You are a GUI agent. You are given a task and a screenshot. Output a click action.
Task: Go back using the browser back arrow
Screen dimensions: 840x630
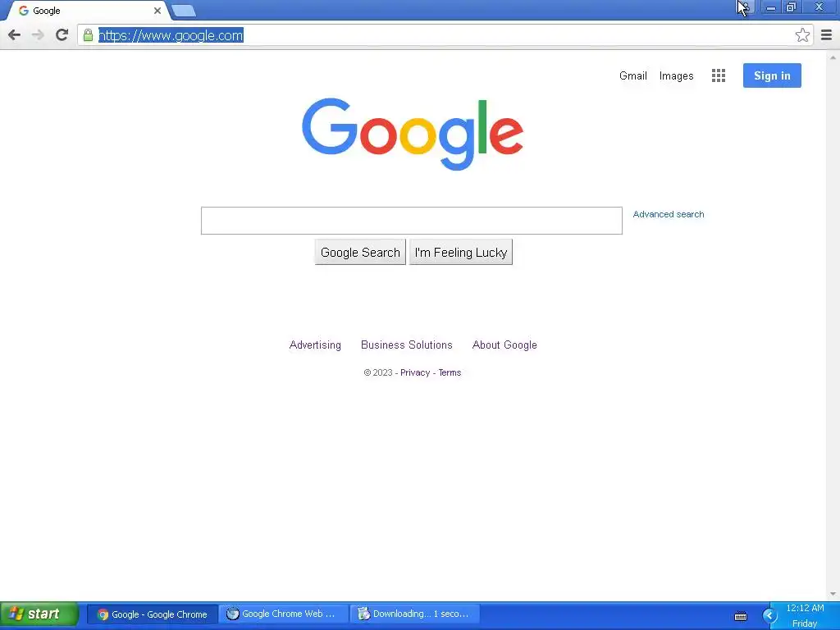(15, 35)
